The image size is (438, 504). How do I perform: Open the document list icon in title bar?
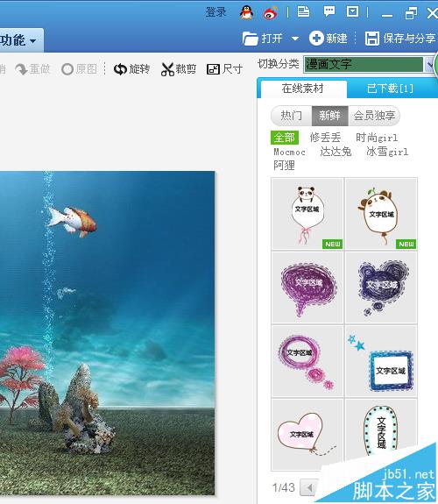click(x=303, y=12)
